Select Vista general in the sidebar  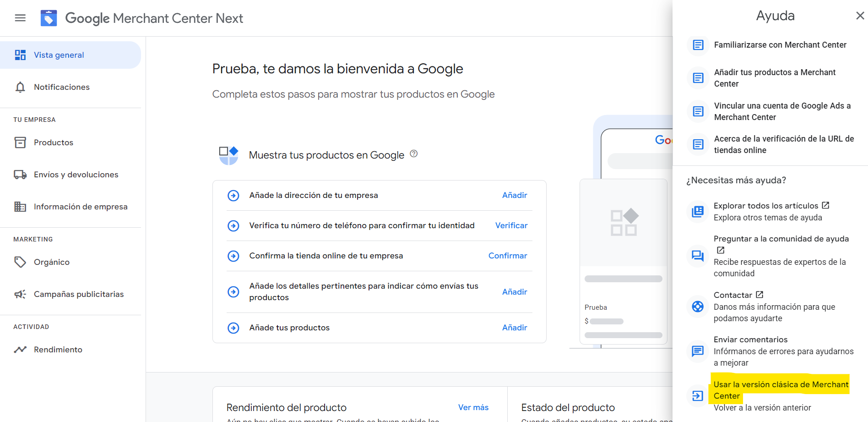(x=71, y=55)
